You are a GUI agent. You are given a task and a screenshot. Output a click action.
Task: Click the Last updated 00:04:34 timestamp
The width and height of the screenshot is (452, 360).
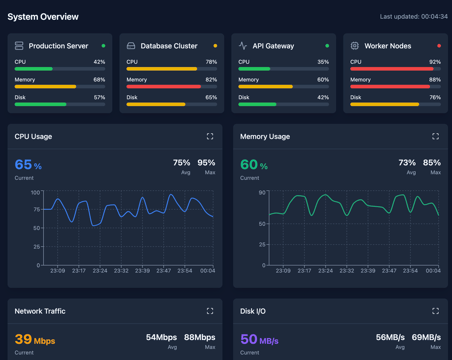click(x=414, y=17)
